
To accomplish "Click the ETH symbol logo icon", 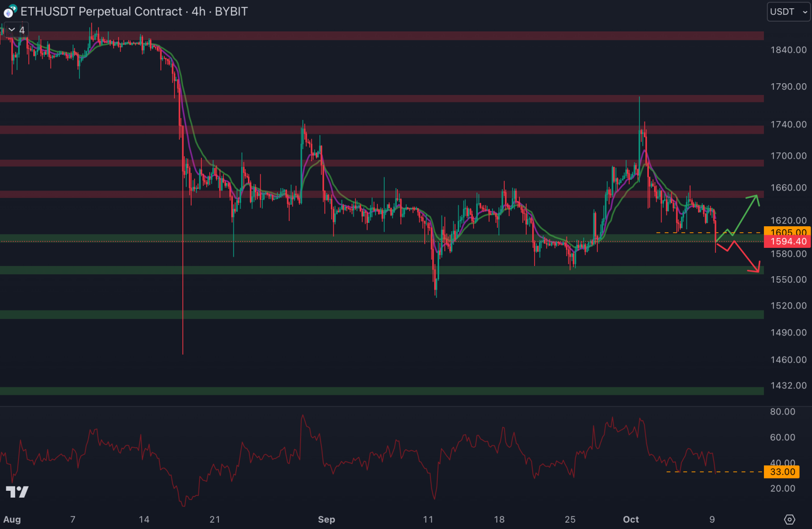I will click(10, 11).
